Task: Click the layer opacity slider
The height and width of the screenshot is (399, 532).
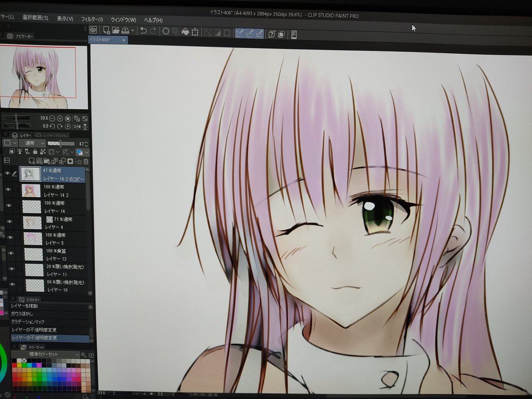Action: (61, 144)
